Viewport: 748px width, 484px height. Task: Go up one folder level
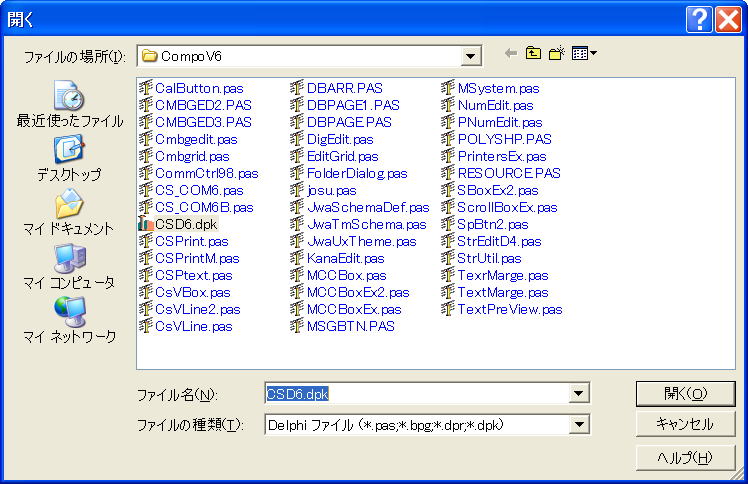tap(533, 53)
